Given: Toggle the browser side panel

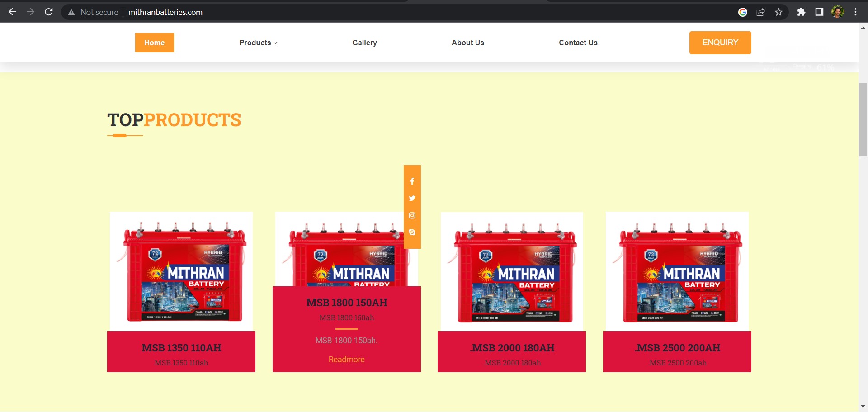Looking at the screenshot, I should (x=819, y=12).
